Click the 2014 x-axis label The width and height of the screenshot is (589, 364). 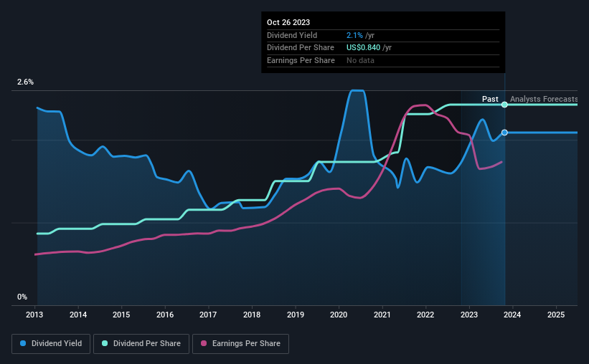click(x=78, y=315)
